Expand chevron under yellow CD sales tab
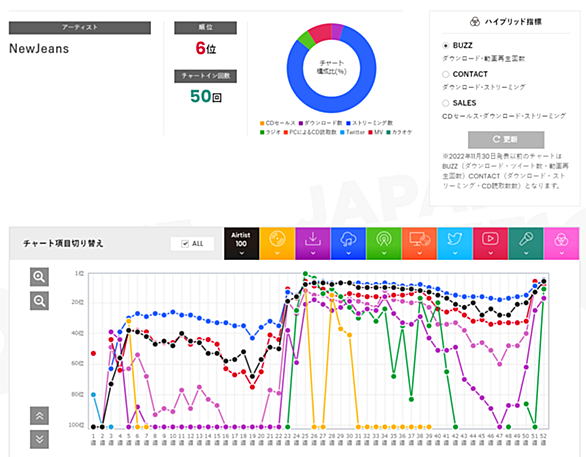This screenshot has width=586, height=457. (277, 253)
